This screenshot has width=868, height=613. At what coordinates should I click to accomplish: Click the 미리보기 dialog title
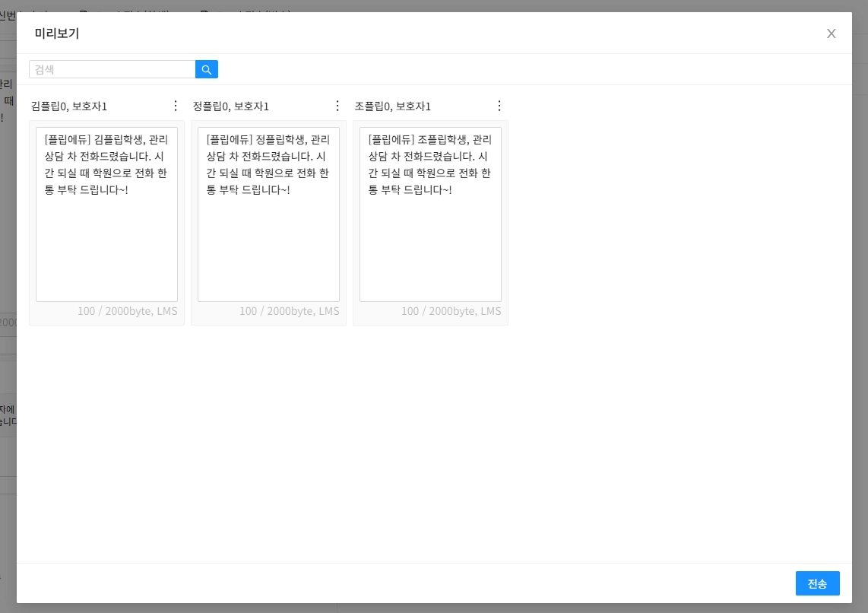[57, 33]
